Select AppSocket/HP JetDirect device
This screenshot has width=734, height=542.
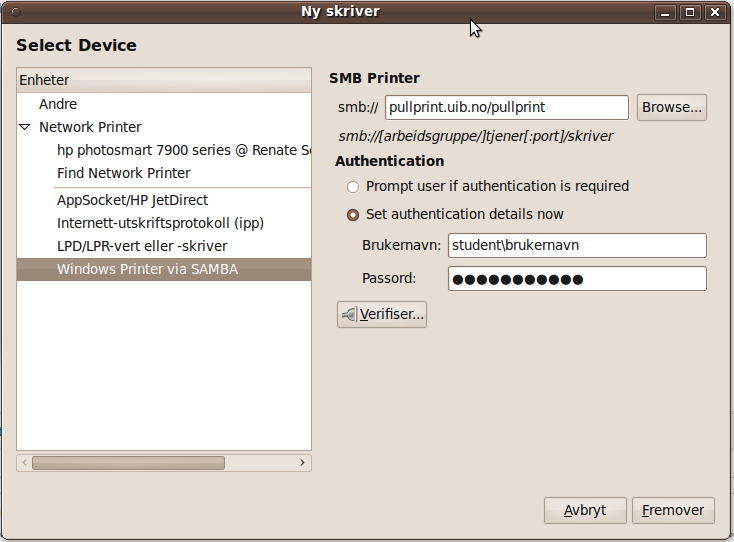pos(132,200)
